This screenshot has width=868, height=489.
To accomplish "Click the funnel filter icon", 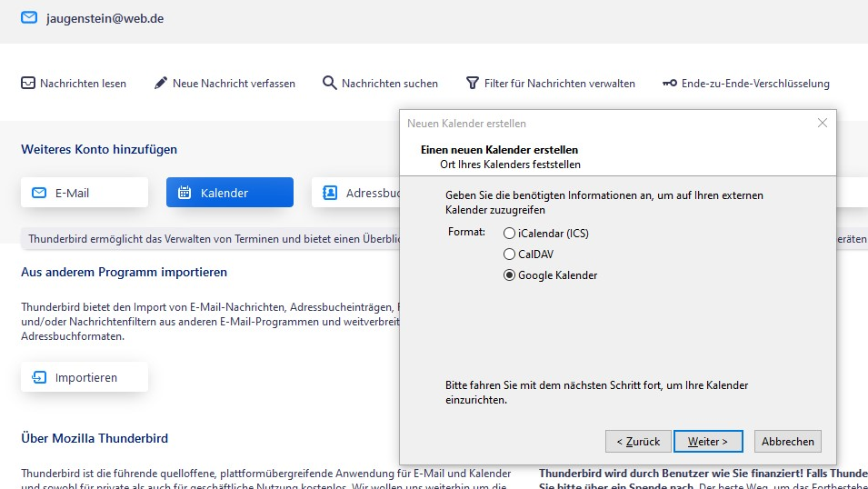I will [473, 83].
